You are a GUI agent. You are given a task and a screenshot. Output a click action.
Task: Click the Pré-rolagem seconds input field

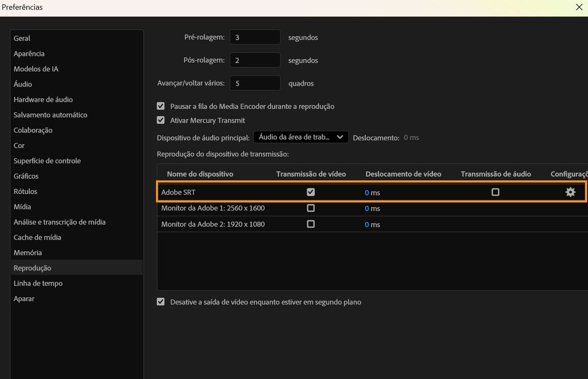click(x=255, y=37)
